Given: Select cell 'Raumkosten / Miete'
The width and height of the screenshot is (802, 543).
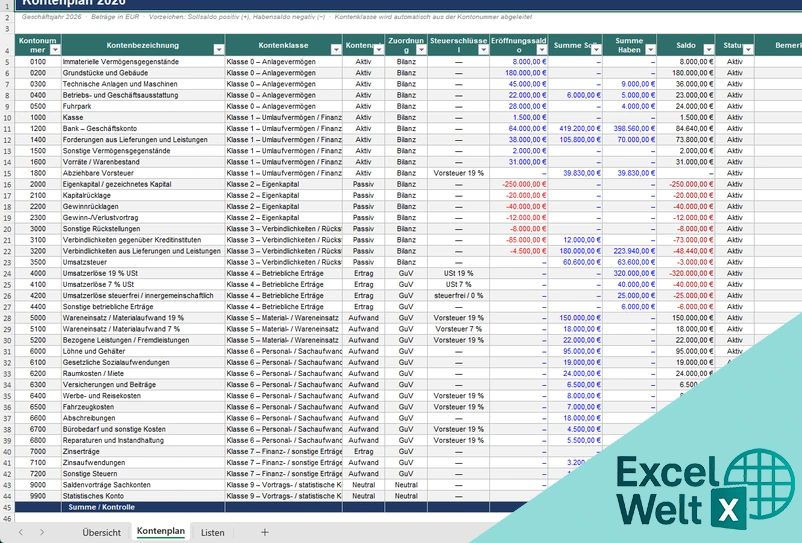Looking at the screenshot, I should (143, 374).
